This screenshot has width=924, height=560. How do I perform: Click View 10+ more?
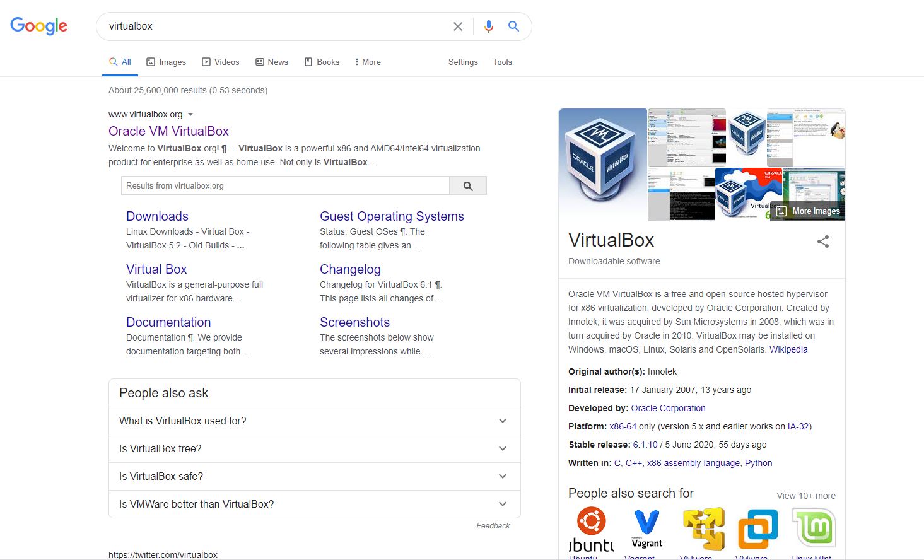coord(806,496)
